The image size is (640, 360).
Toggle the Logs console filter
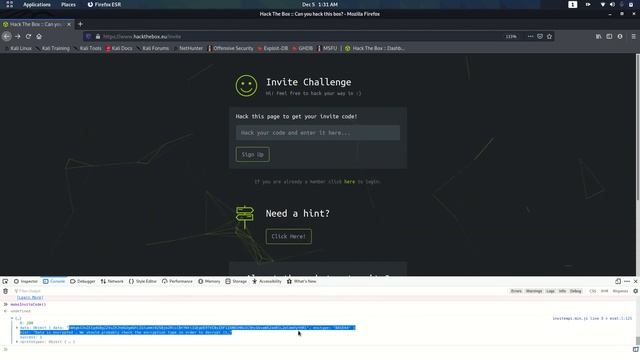click(x=551, y=291)
